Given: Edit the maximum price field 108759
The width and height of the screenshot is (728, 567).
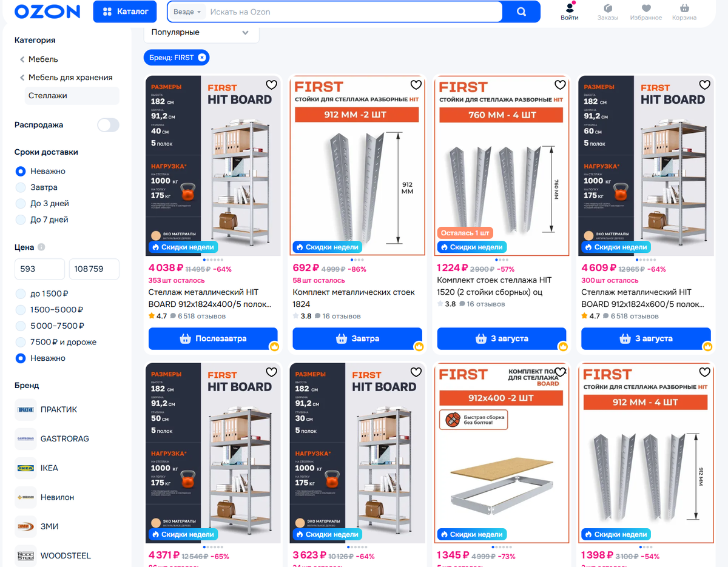Looking at the screenshot, I should [x=94, y=269].
